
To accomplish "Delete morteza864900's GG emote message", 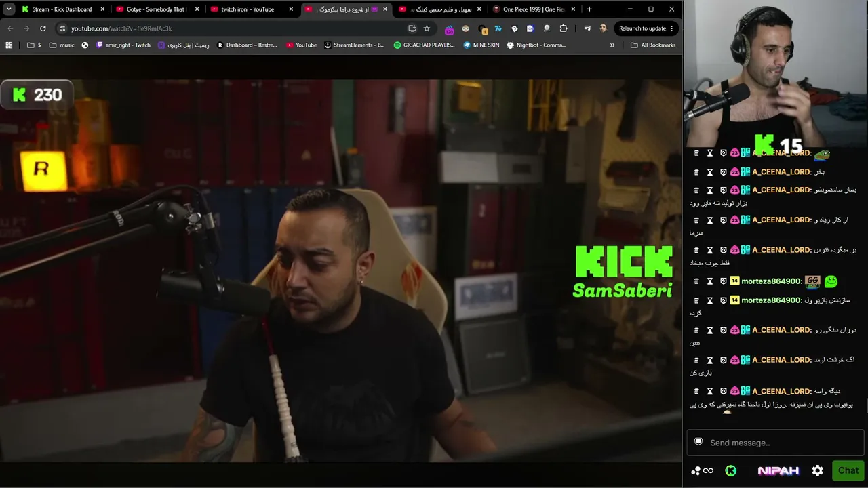I will tap(696, 281).
